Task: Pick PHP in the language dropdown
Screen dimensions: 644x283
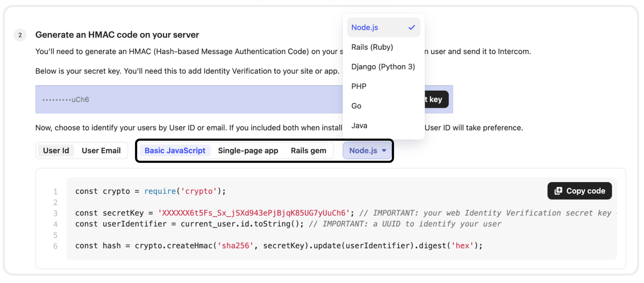Action: pyautogui.click(x=359, y=86)
